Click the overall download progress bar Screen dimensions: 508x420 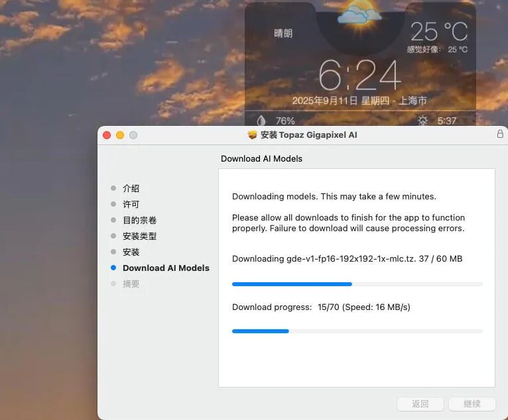click(357, 331)
